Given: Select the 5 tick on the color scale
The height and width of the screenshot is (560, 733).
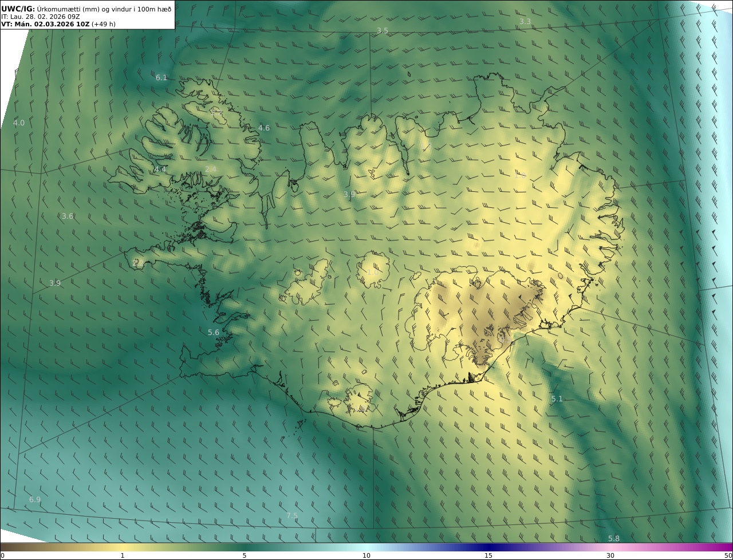Looking at the screenshot, I should coord(245,556).
